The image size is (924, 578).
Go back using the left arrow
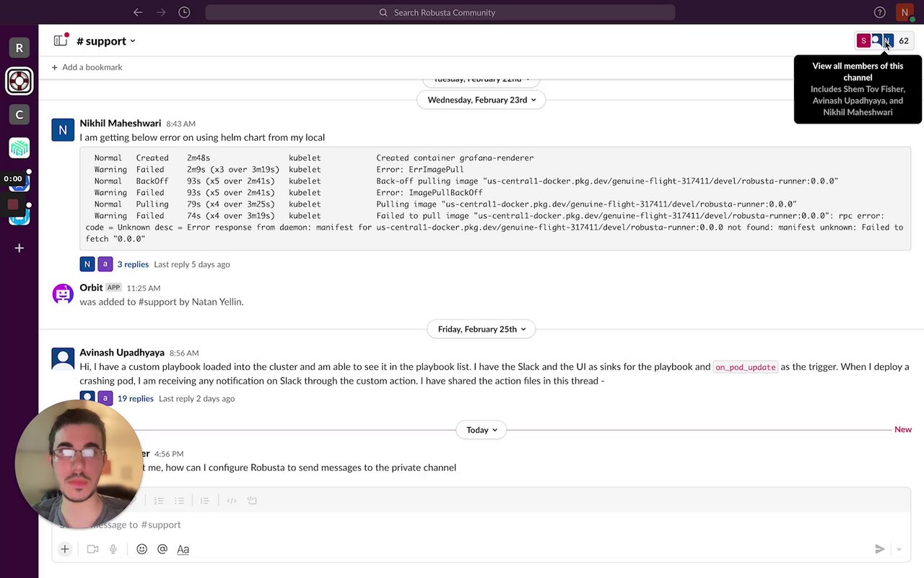[138, 12]
